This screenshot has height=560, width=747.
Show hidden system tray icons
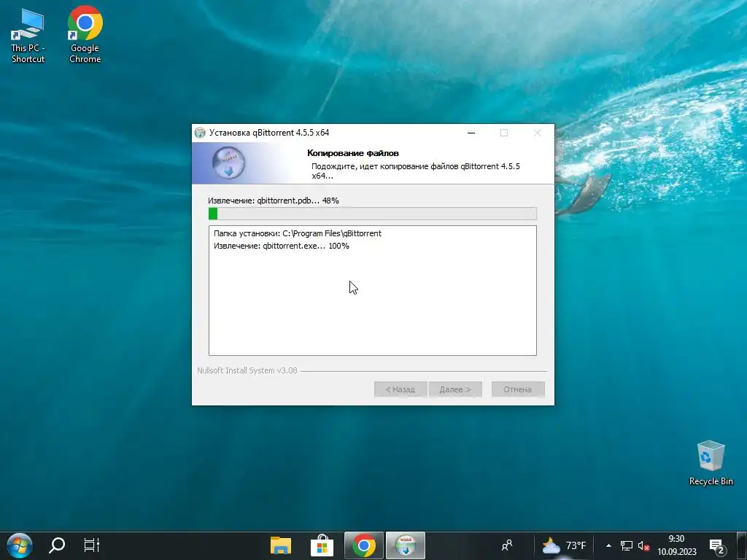click(x=608, y=545)
